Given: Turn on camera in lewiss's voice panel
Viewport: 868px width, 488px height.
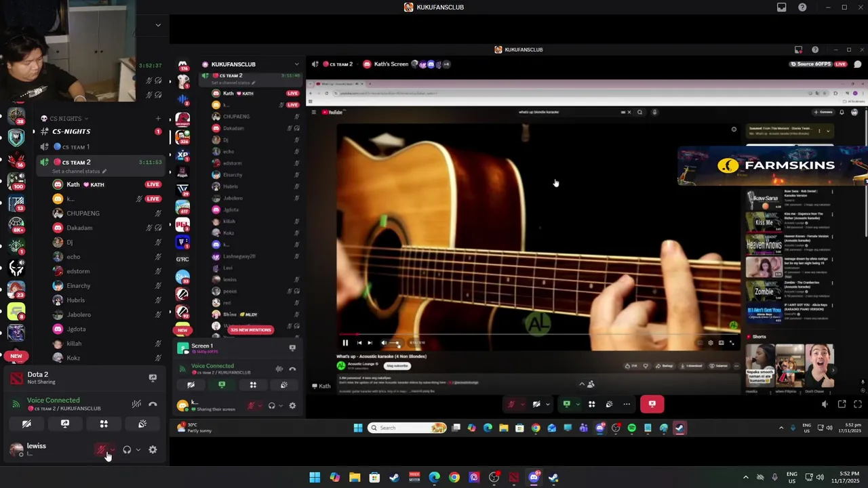Looking at the screenshot, I should pos(26,424).
